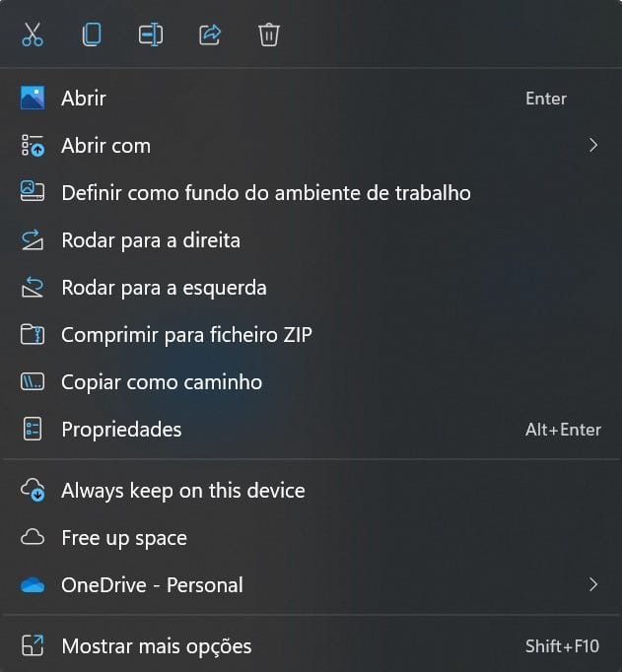Click the Rename icon
This screenshot has height=672, width=622.
point(151,35)
